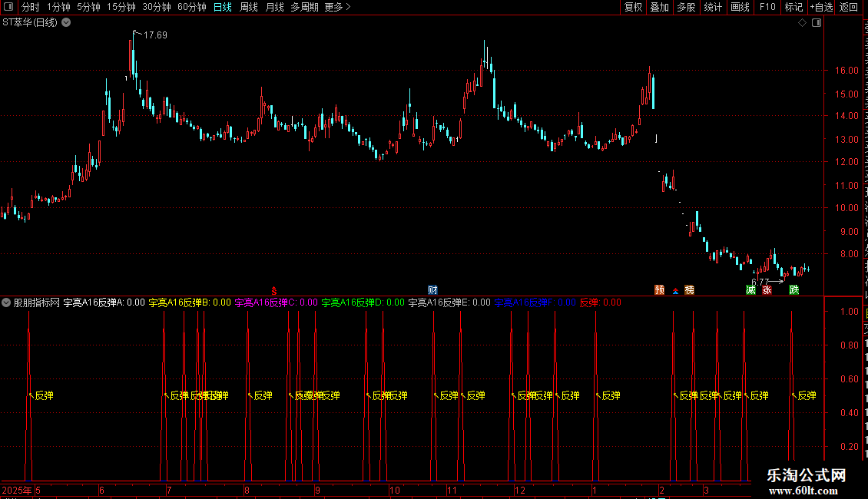Click the 统计 statistics button
The image size is (868, 499).
(712, 7)
